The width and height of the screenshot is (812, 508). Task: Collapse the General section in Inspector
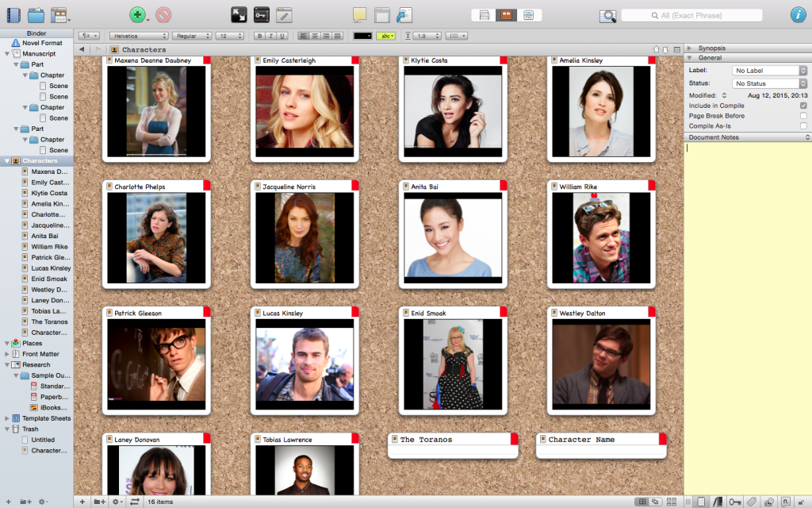click(689, 57)
